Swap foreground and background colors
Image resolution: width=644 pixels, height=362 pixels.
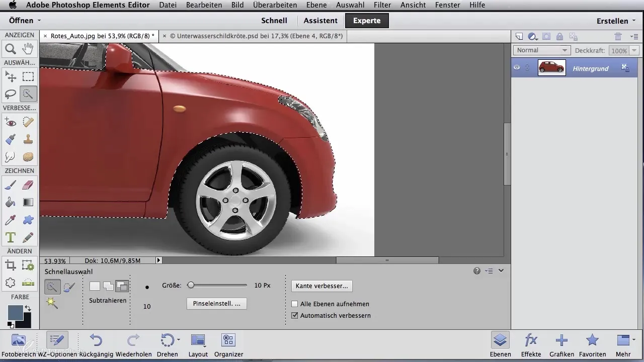click(x=28, y=308)
